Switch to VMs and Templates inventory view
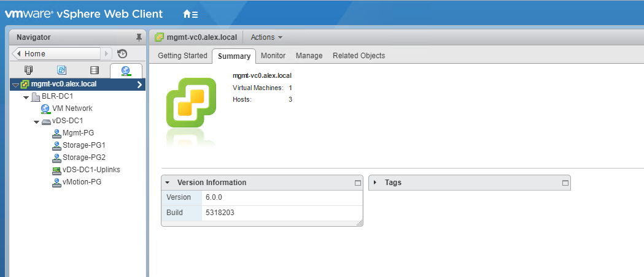Image resolution: width=644 pixels, height=277 pixels. [61, 70]
